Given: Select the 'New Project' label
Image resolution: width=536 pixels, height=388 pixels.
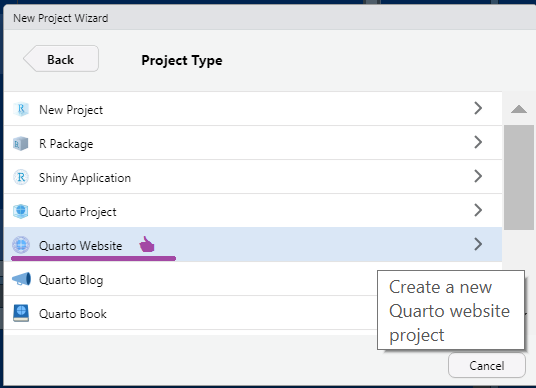Looking at the screenshot, I should (x=71, y=110).
